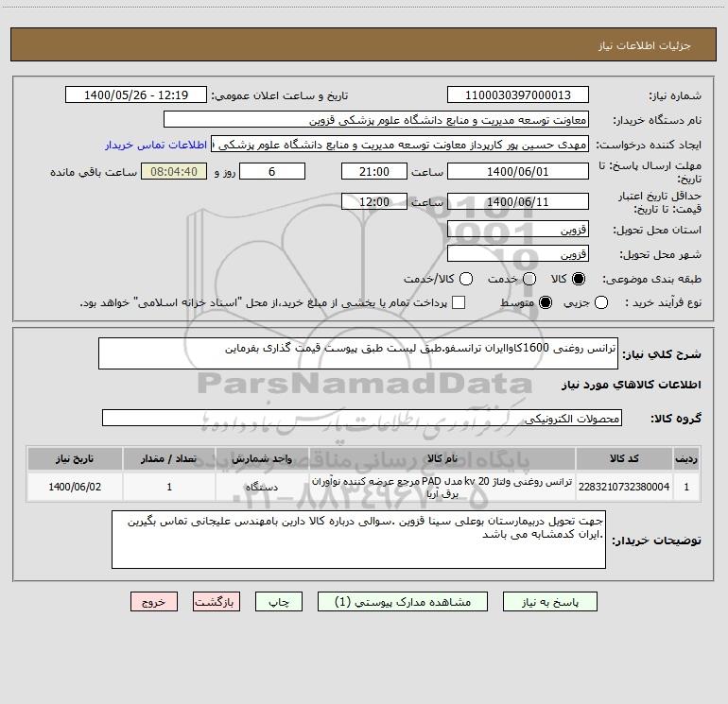Click the توضیحات خریدار text area

point(359,540)
